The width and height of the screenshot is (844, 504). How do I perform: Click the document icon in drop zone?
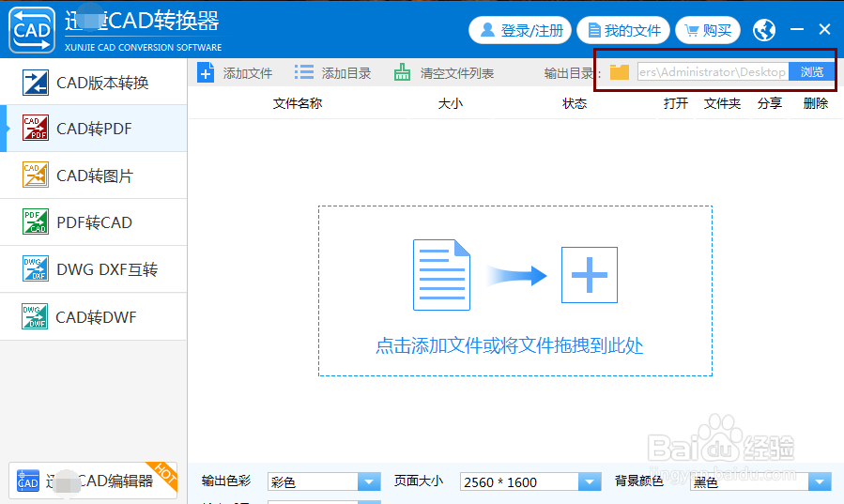click(441, 275)
